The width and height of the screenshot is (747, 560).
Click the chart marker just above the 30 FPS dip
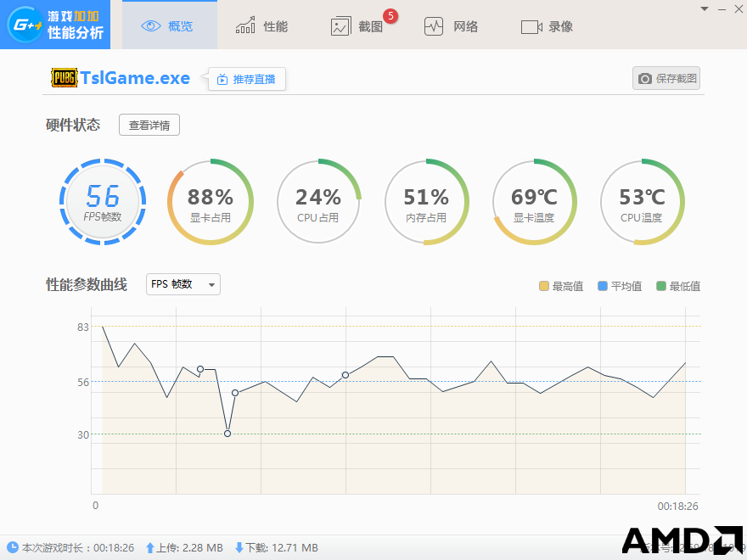[235, 393]
